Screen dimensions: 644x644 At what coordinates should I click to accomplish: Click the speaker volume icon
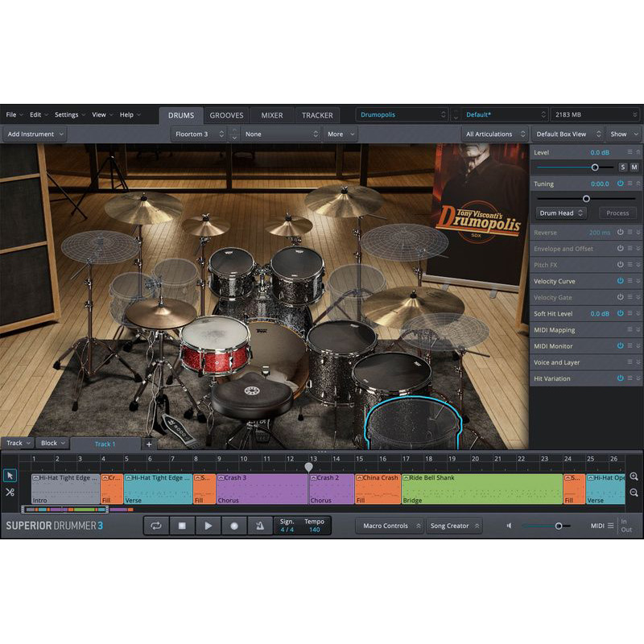tap(510, 526)
